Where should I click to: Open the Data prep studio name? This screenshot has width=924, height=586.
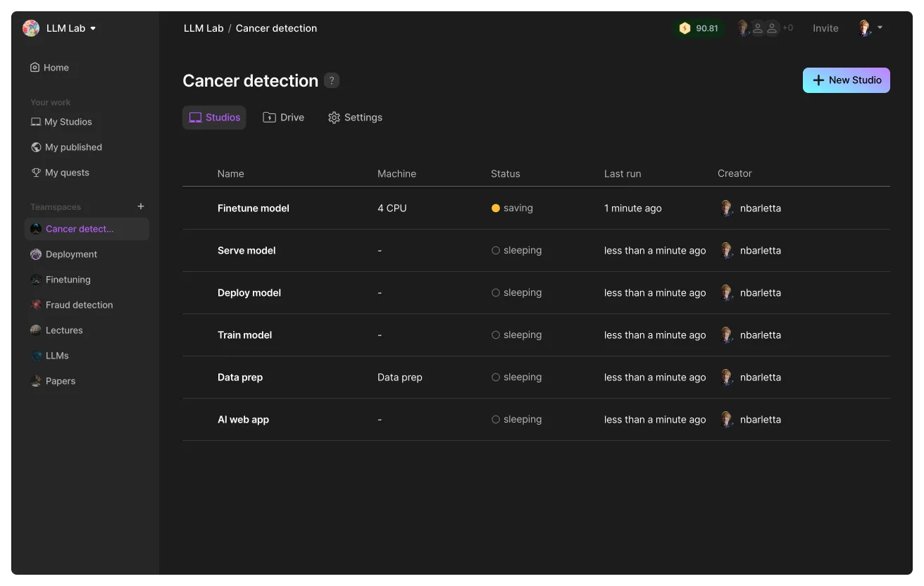(x=240, y=378)
